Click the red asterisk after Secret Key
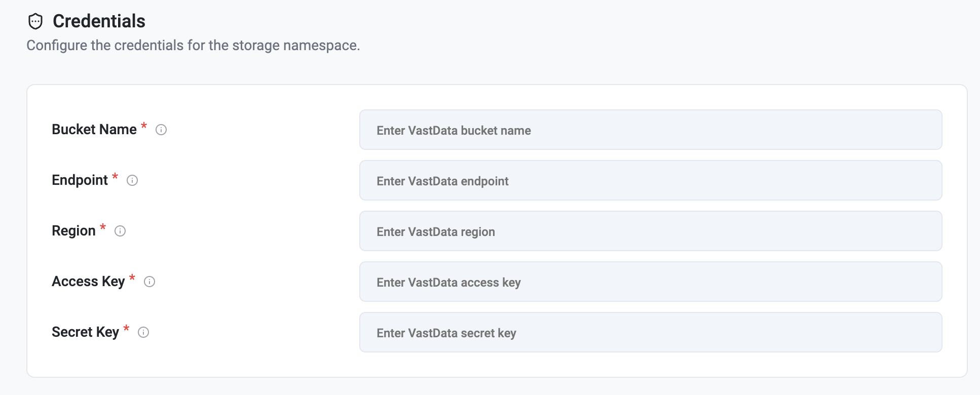This screenshot has height=395, width=980. click(x=126, y=328)
